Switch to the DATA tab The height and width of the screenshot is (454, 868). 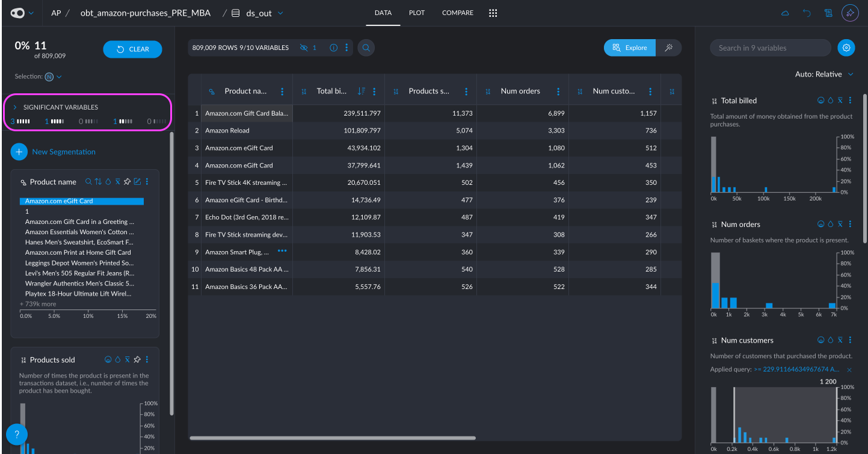coord(383,13)
